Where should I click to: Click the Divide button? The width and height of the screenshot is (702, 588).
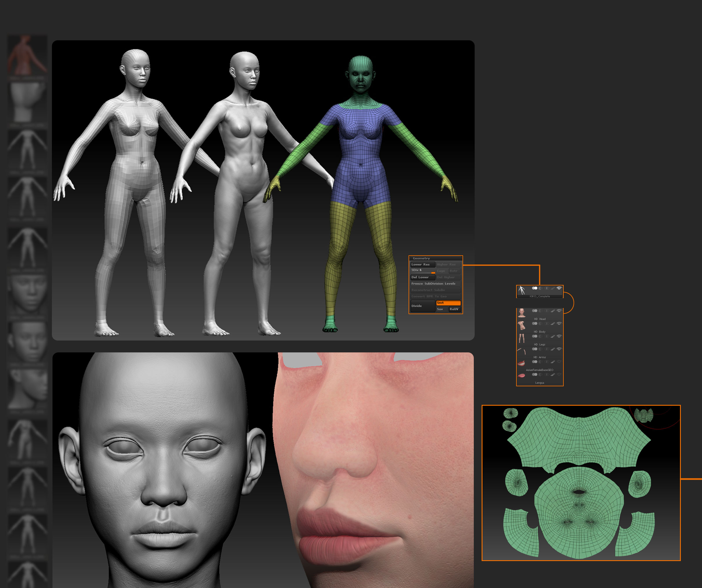423,306
